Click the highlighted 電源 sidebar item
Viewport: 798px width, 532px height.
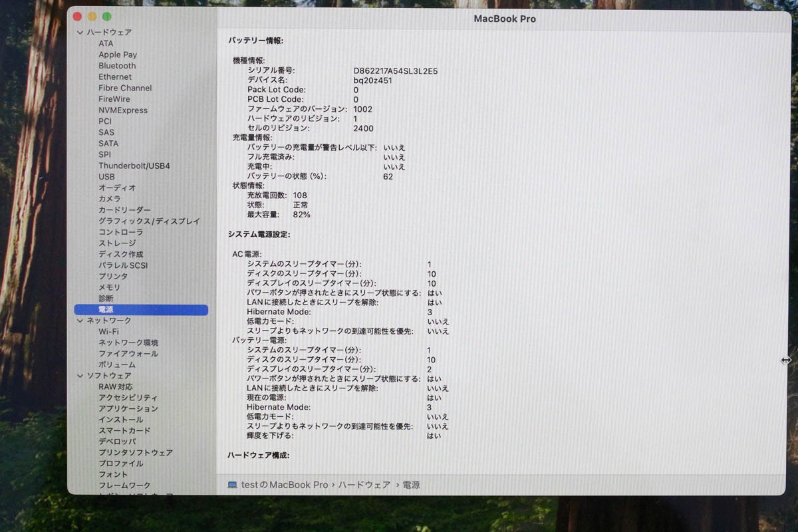click(141, 310)
